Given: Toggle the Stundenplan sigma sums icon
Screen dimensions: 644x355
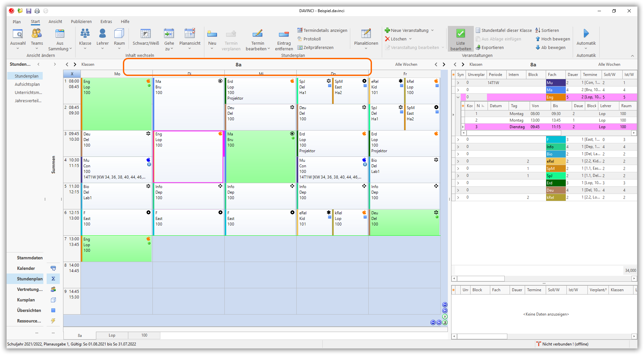Looking at the screenshot, I should point(53,279).
